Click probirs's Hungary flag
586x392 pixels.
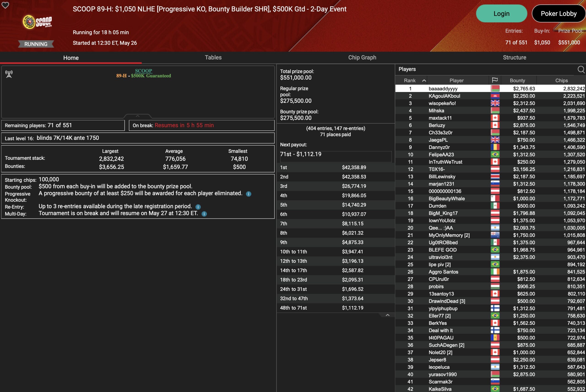[x=495, y=286]
